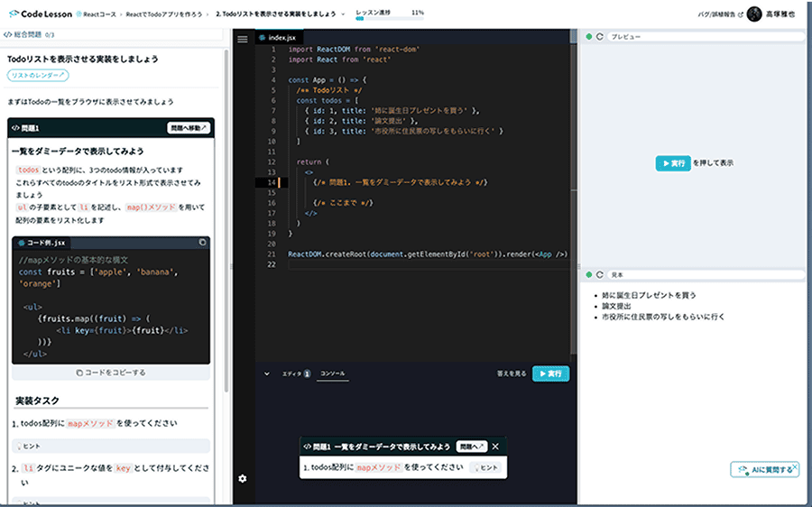Reload the プレビュー pane with refresh icon
812x507 pixels.
click(589, 36)
